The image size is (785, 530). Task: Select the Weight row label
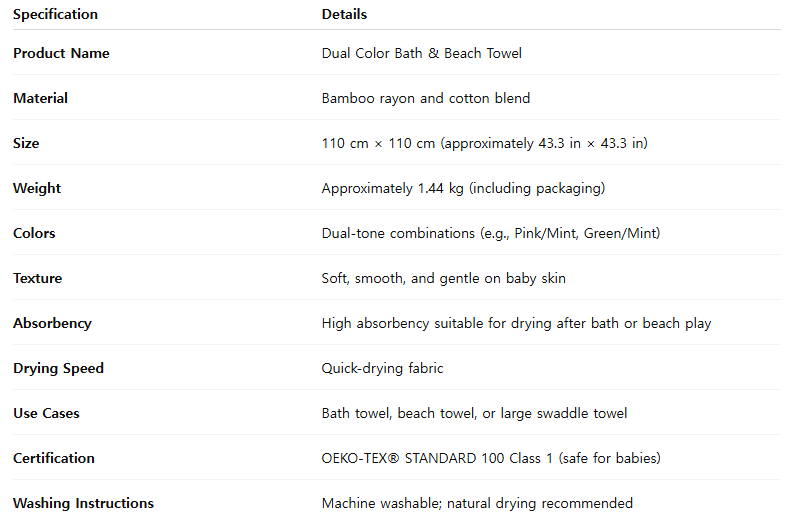click(37, 188)
